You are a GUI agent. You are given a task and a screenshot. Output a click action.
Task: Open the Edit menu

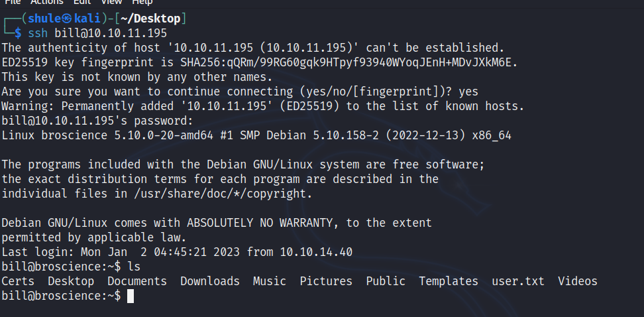pyautogui.click(x=82, y=3)
